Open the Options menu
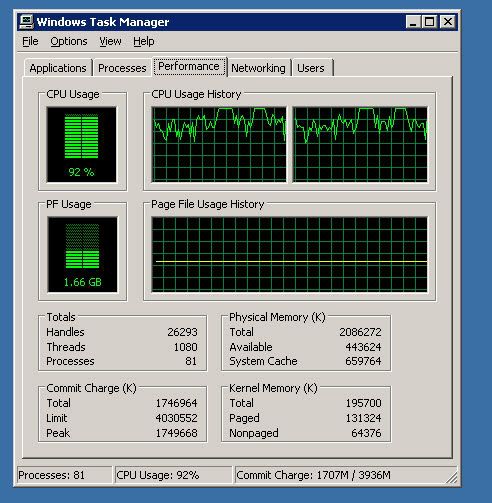The image size is (492, 503). tap(69, 41)
